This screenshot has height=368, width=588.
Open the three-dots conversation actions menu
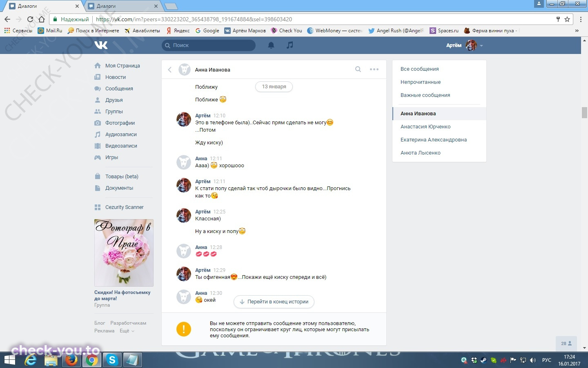click(374, 69)
